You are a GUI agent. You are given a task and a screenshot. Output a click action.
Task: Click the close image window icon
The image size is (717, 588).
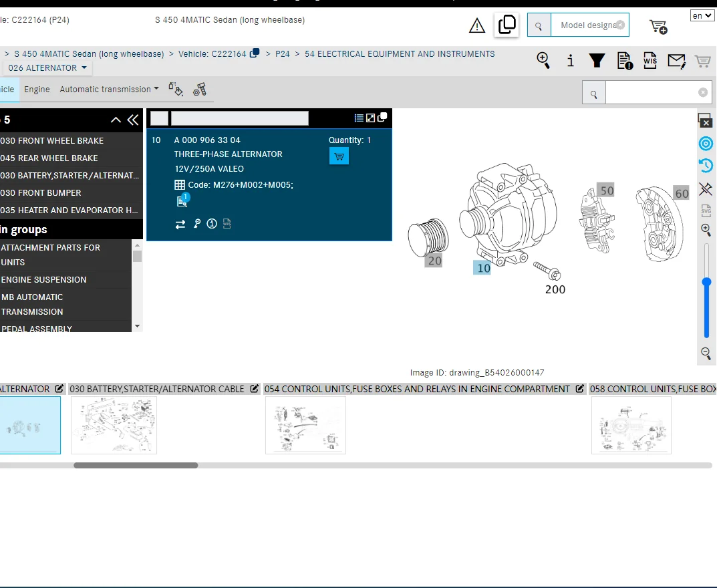click(705, 120)
